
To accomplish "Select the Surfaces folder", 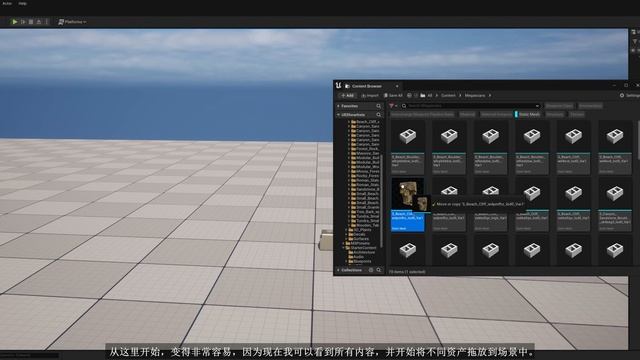I will coord(359,239).
